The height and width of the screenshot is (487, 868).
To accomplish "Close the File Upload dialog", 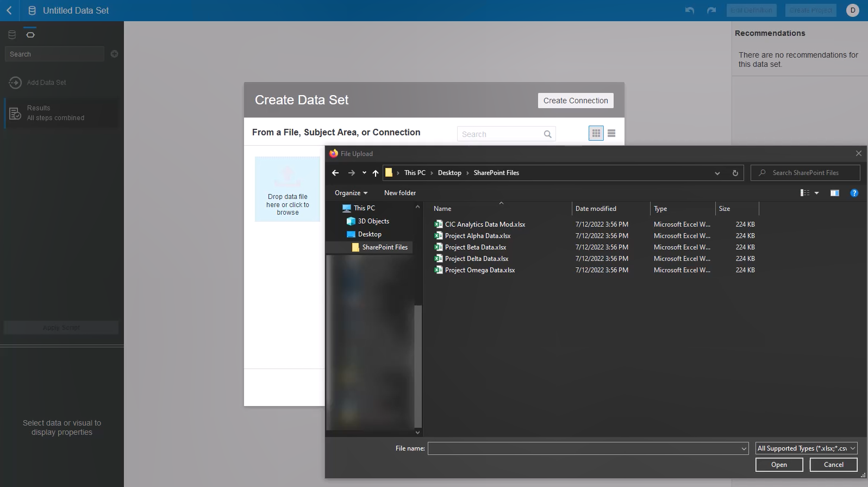I will pyautogui.click(x=859, y=154).
